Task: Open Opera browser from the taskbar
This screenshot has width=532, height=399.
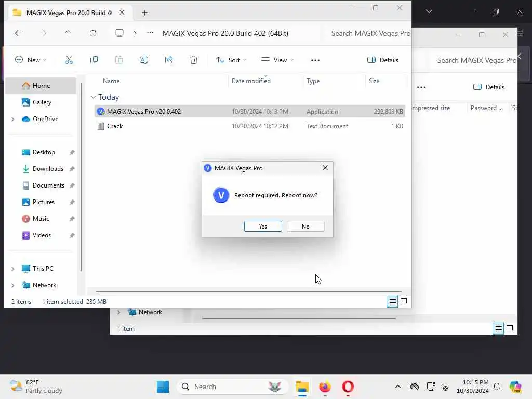Action: [348, 387]
